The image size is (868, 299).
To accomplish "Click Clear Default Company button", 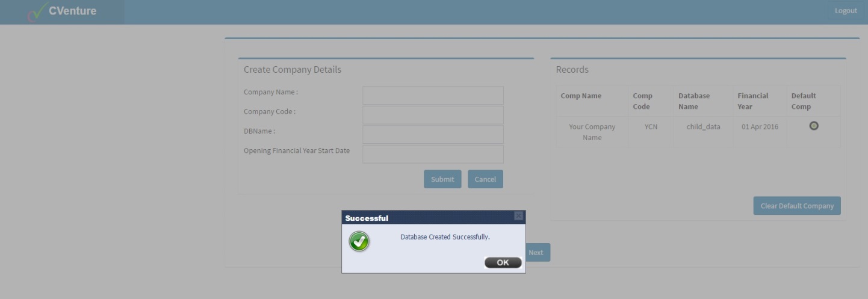I will tap(796, 206).
